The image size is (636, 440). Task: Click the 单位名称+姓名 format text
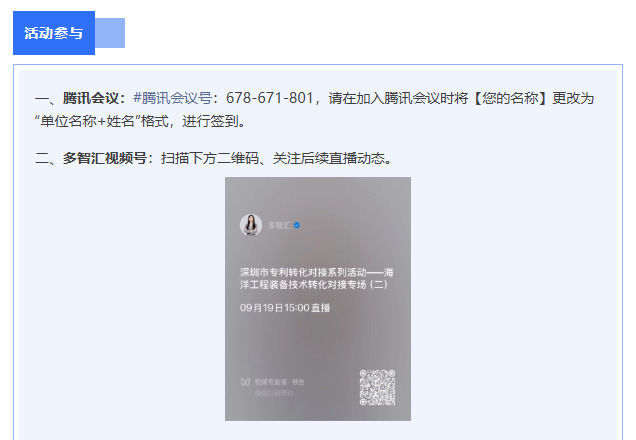[87, 121]
